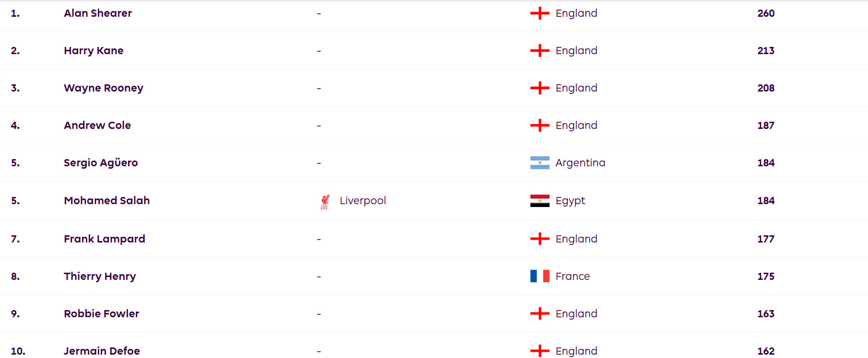The image size is (868, 358).
Task: Select the Sergio Agüero name link
Action: tap(101, 163)
